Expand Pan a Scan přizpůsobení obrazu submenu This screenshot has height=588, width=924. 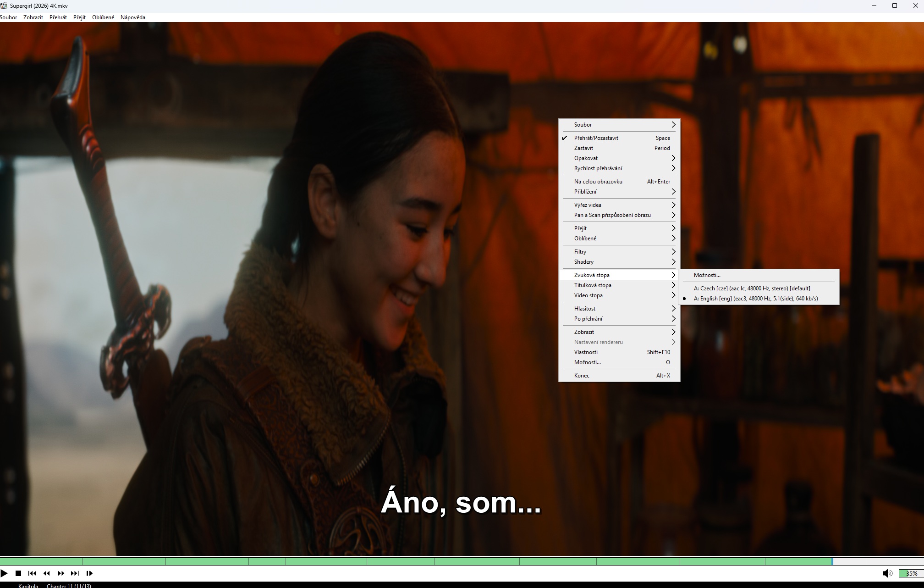tap(619, 215)
